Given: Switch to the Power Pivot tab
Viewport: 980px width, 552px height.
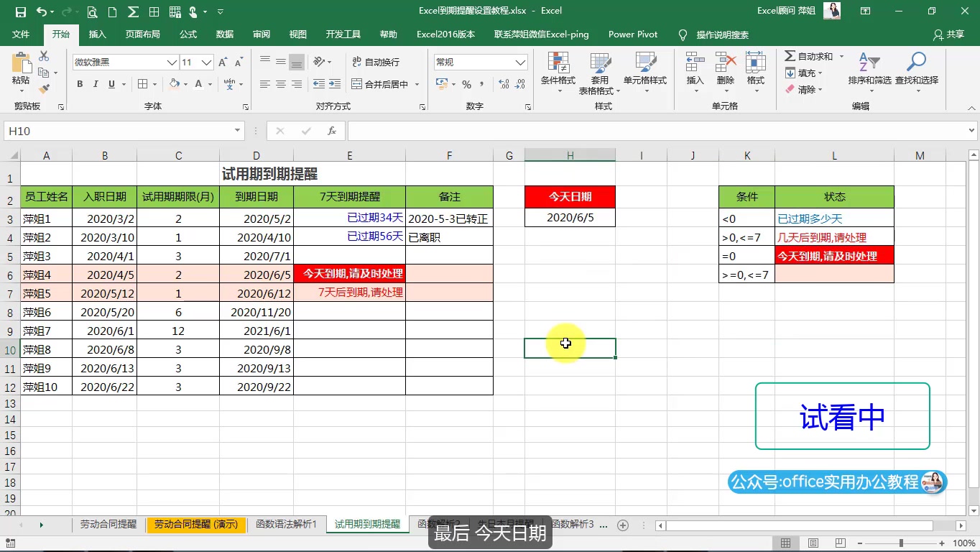Looking at the screenshot, I should click(x=633, y=34).
